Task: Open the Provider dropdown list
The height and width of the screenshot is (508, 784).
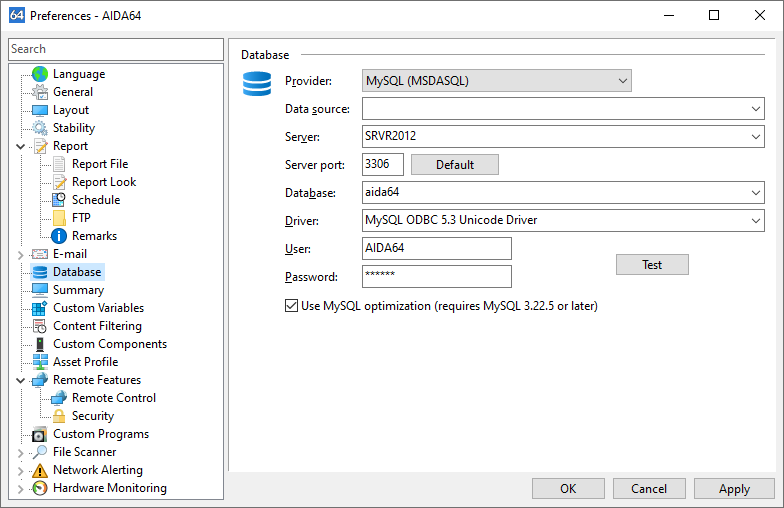Action: click(622, 80)
